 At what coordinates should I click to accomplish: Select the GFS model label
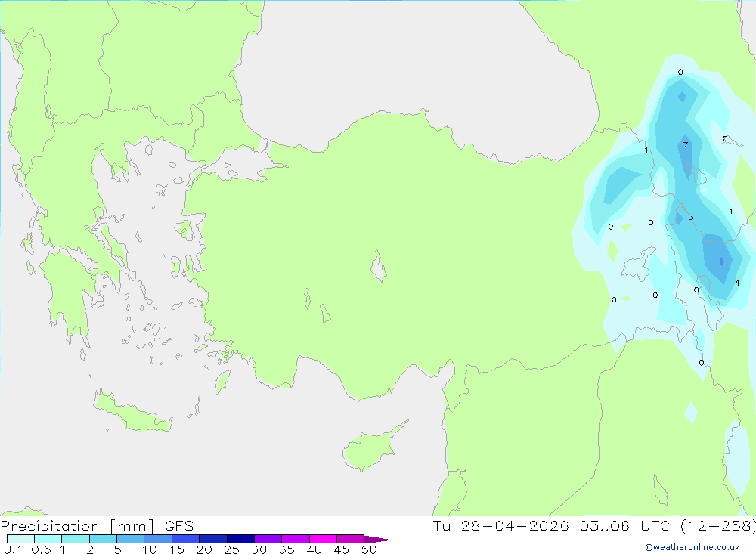(x=179, y=525)
